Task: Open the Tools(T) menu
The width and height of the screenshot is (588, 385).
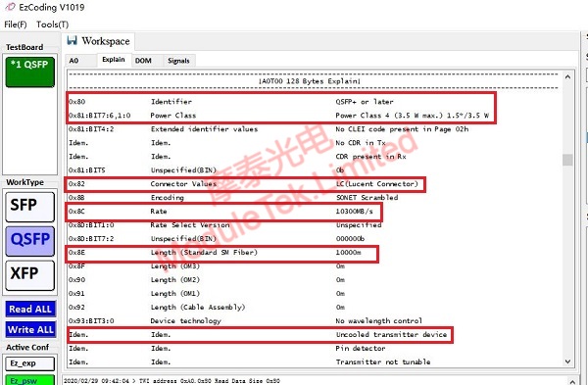Action: 53,24
